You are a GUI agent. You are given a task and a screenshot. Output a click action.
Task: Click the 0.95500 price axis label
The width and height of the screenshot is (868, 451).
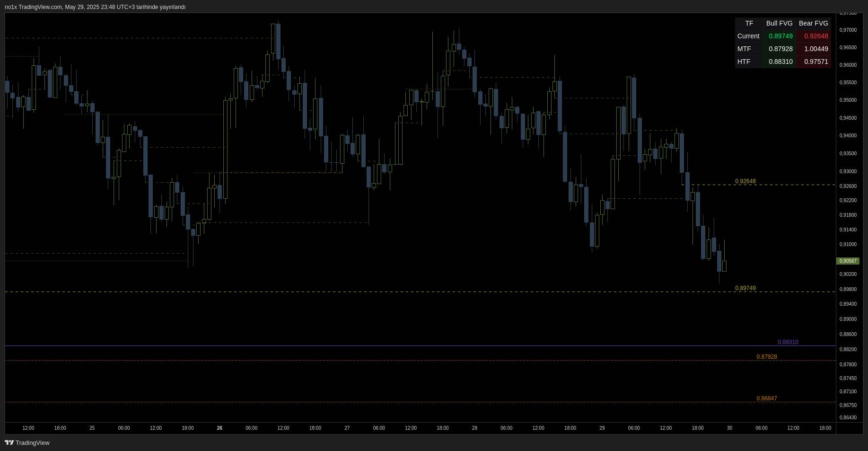tap(848, 82)
